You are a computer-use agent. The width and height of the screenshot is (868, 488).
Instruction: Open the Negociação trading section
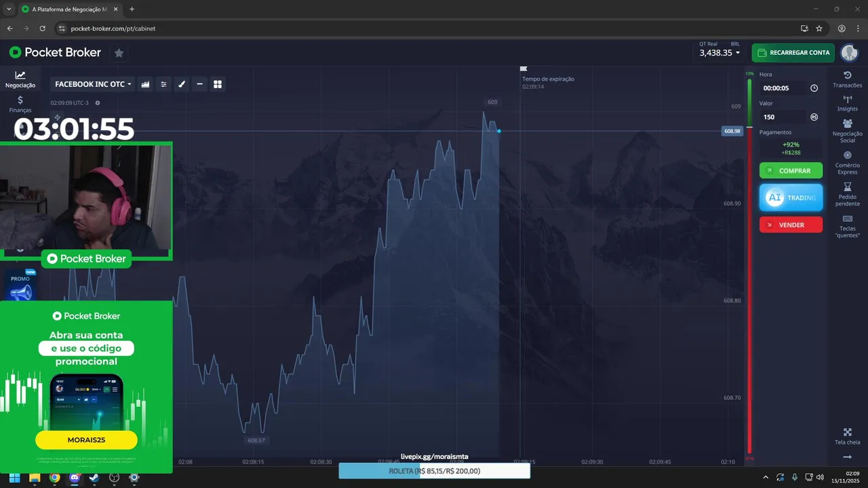[20, 79]
